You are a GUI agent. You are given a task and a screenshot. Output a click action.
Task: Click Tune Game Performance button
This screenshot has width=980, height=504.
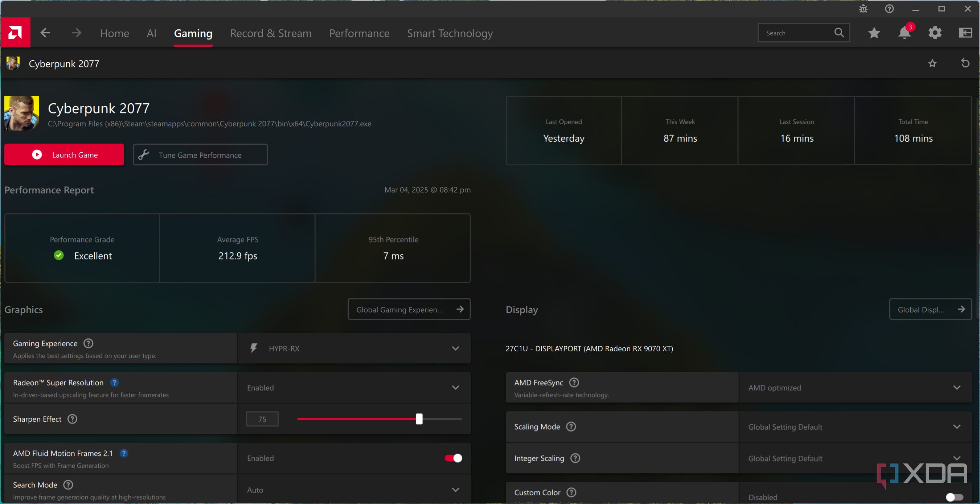[200, 155]
